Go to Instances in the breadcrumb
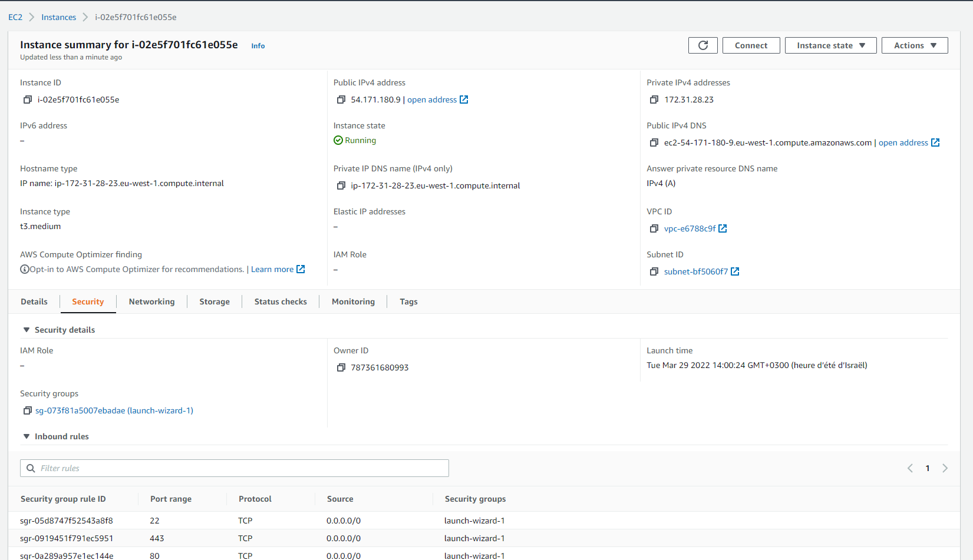The width and height of the screenshot is (973, 560). [58, 17]
